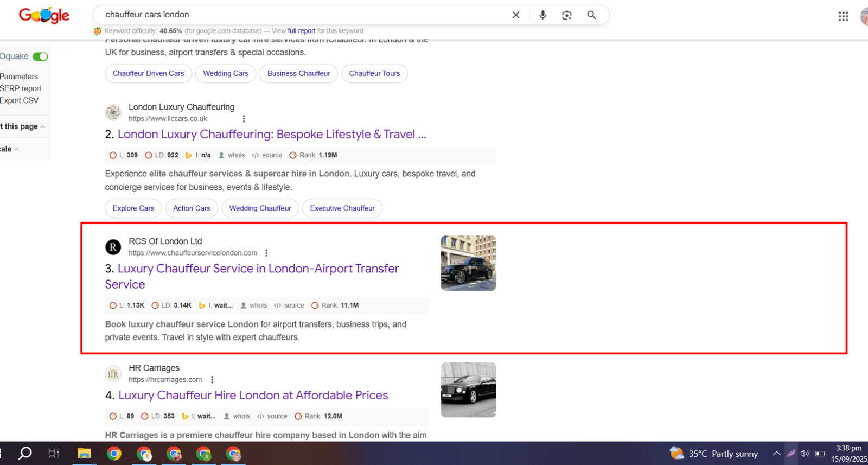This screenshot has height=465, width=868.
Task: Toggle the SEOquake switch off
Action: coord(40,56)
